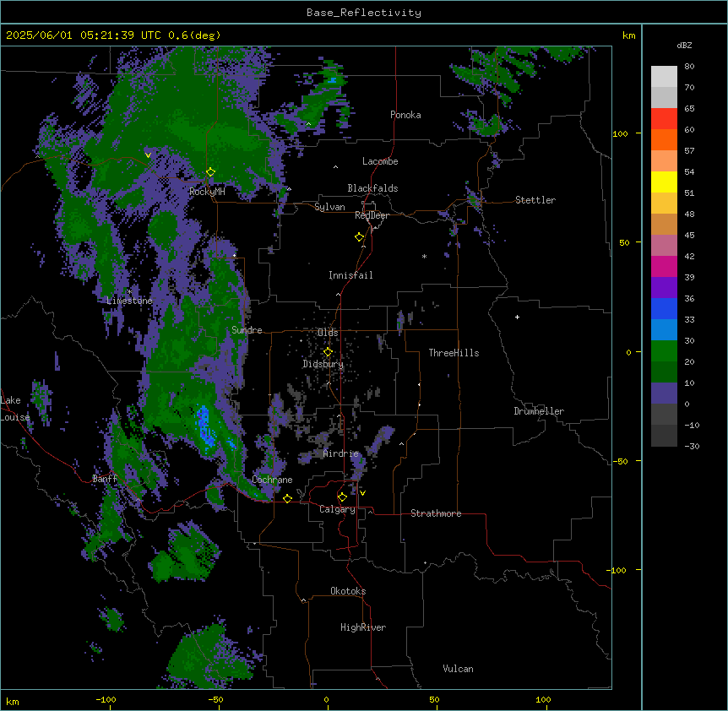This screenshot has height=711, width=728.
Task: Click the -30 value in dBZ legend
Action: (x=692, y=446)
